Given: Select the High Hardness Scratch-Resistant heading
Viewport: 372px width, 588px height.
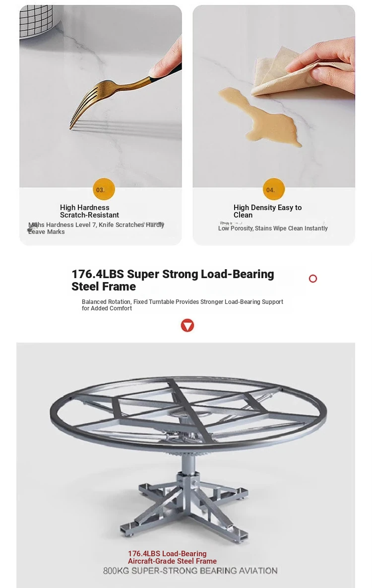Looking at the screenshot, I should tap(90, 211).
